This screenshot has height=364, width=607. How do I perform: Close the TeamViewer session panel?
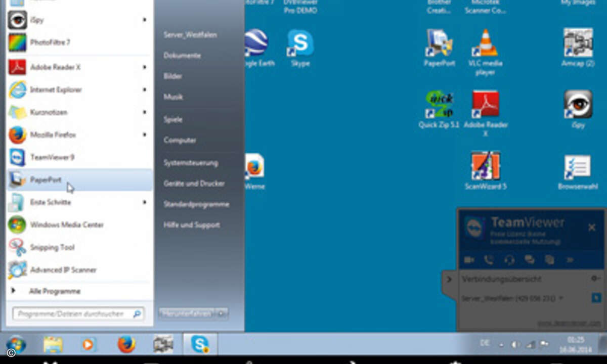[592, 227]
